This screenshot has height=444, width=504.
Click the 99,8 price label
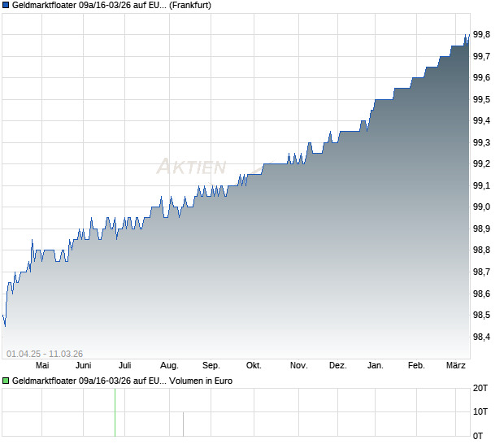click(481, 34)
